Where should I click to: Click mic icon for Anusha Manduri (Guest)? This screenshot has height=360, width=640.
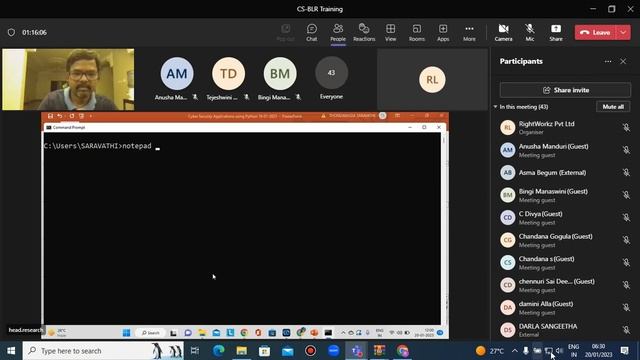(x=626, y=150)
